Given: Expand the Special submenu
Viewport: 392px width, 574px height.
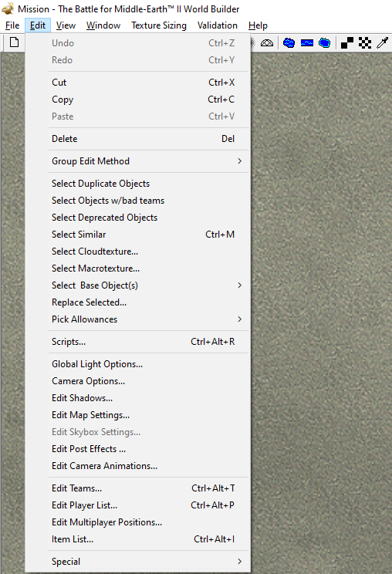Looking at the screenshot, I should click(x=148, y=562).
